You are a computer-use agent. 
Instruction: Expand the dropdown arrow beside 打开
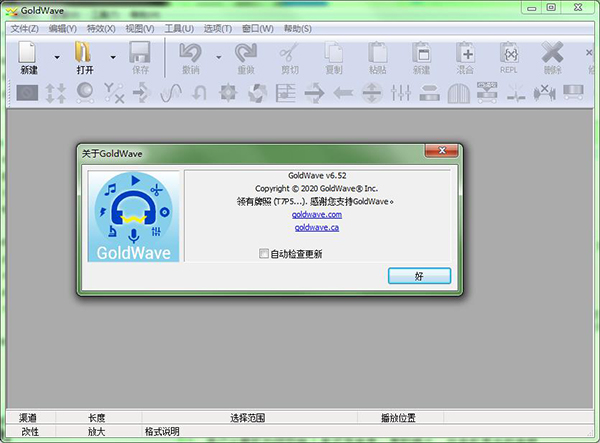113,58
